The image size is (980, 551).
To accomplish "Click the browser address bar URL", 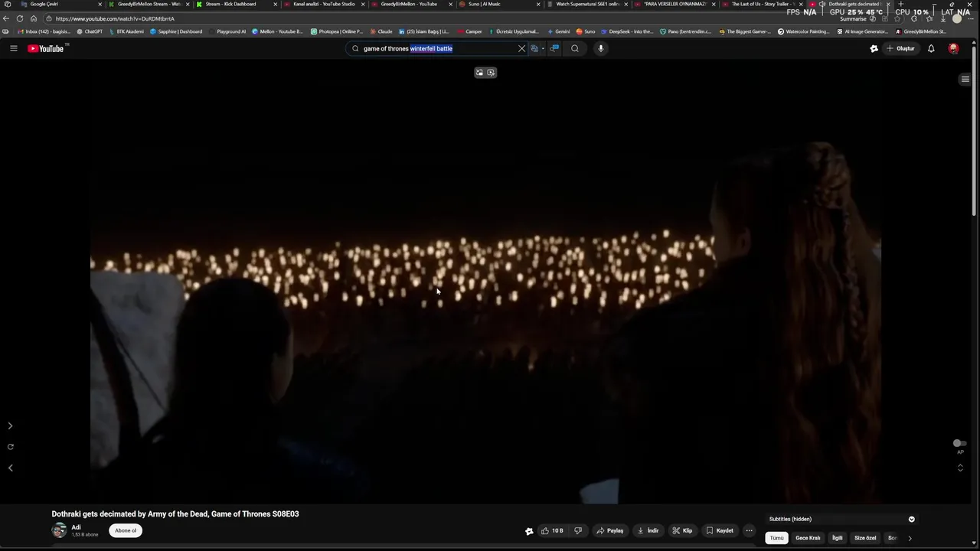I will (x=115, y=18).
